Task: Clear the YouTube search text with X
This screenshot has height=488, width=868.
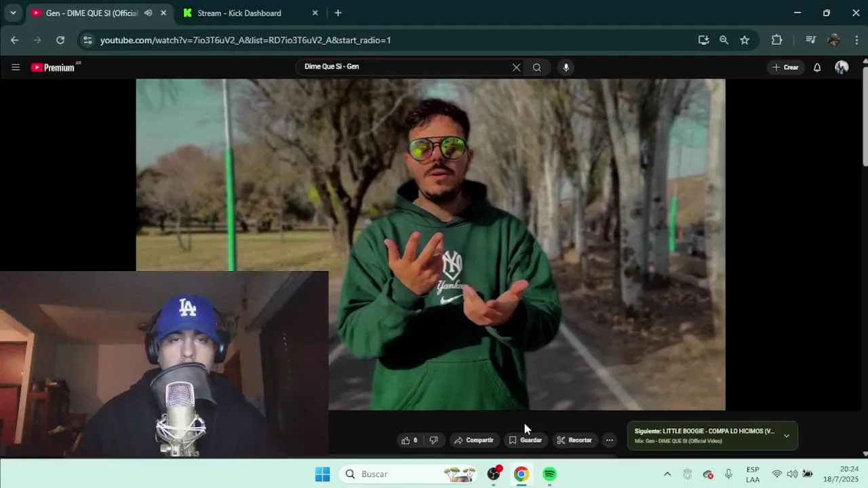Action: tap(516, 67)
